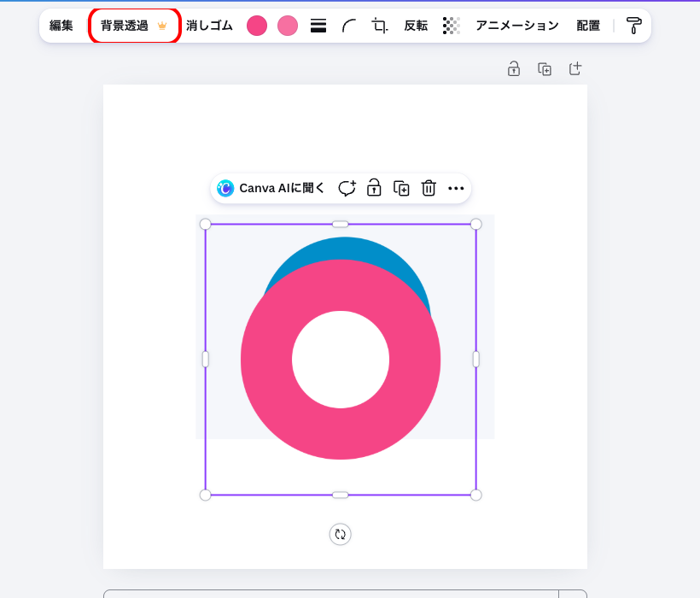The width and height of the screenshot is (700, 598).
Task: Click the blue circle shape
Action: [345, 250]
